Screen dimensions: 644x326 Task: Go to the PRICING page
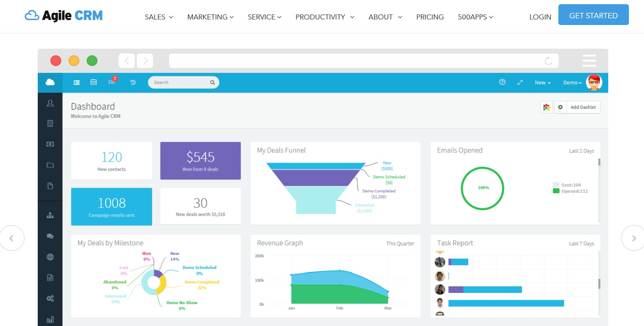point(430,17)
